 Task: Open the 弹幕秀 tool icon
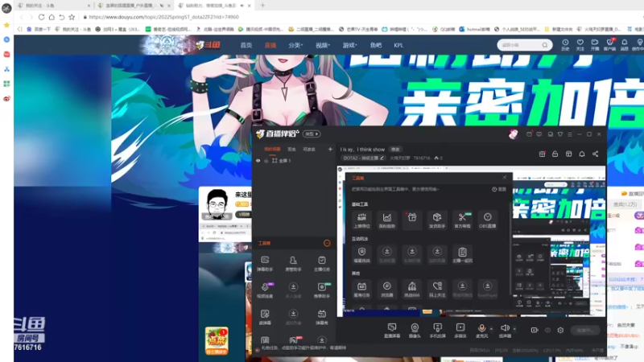click(321, 317)
